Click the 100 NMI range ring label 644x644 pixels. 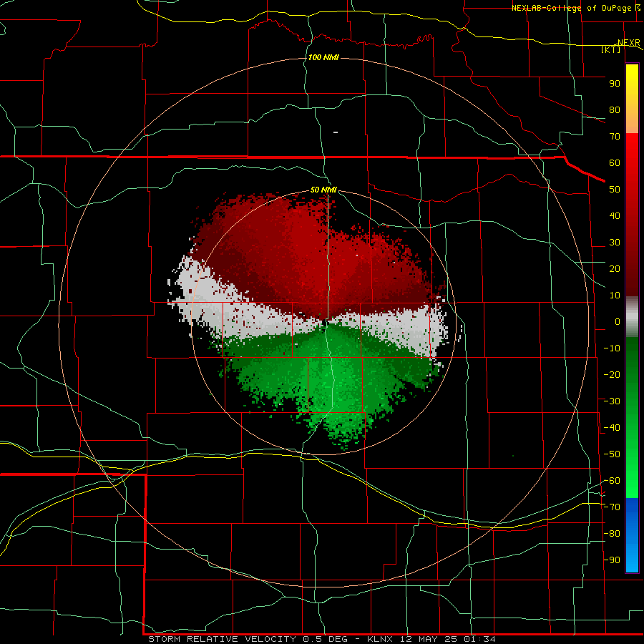[x=323, y=57]
